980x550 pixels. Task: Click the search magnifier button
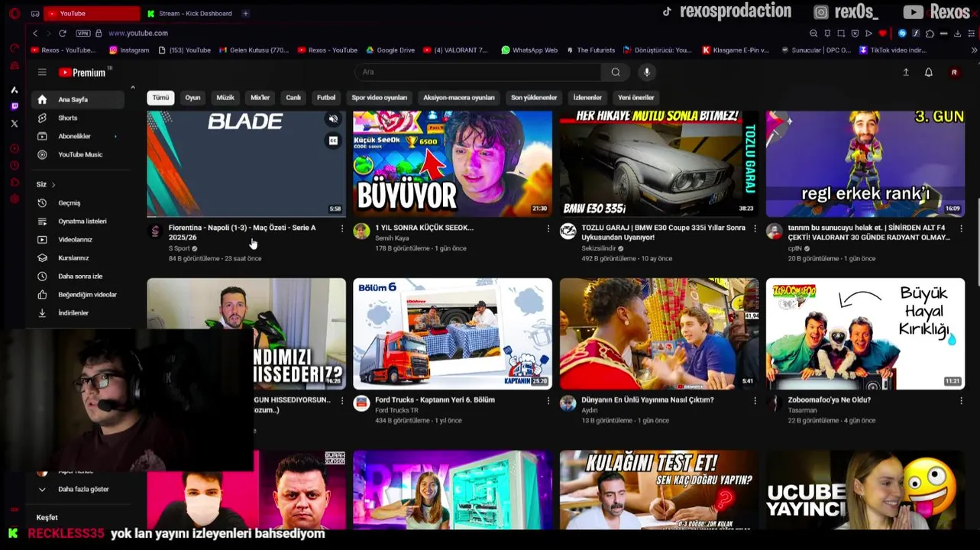[616, 72]
